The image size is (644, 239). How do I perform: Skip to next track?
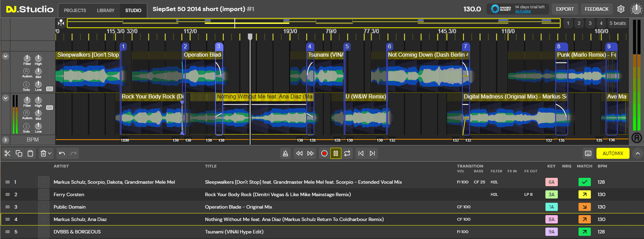tap(372, 153)
